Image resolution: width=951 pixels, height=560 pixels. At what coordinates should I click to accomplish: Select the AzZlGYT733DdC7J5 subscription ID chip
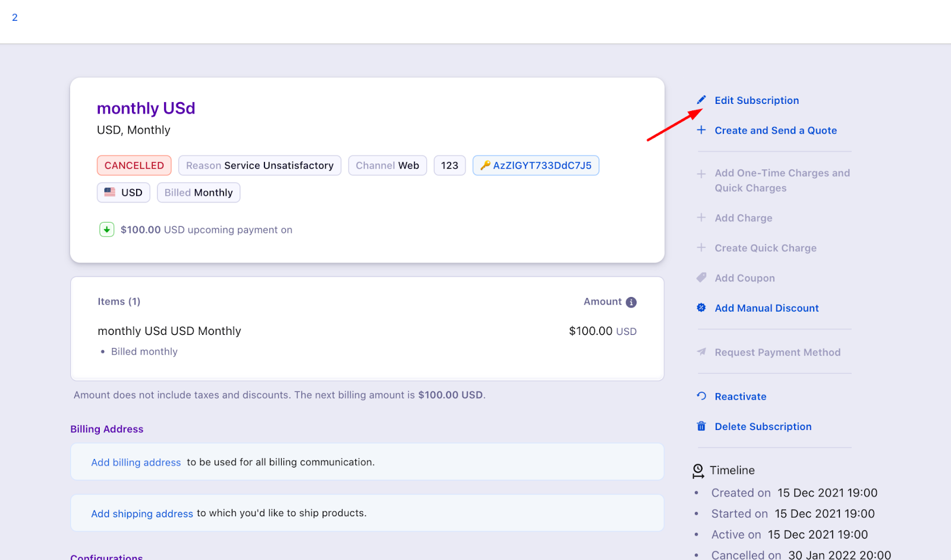535,165
